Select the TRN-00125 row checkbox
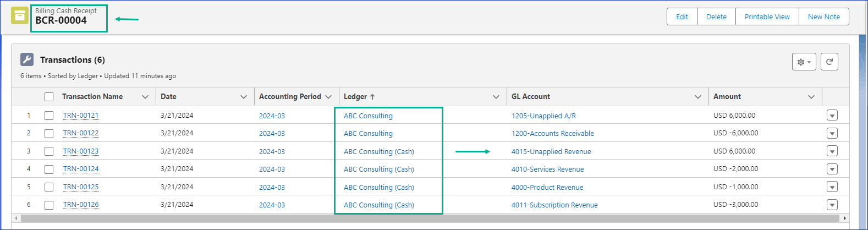The height and width of the screenshot is (230, 868). click(49, 187)
